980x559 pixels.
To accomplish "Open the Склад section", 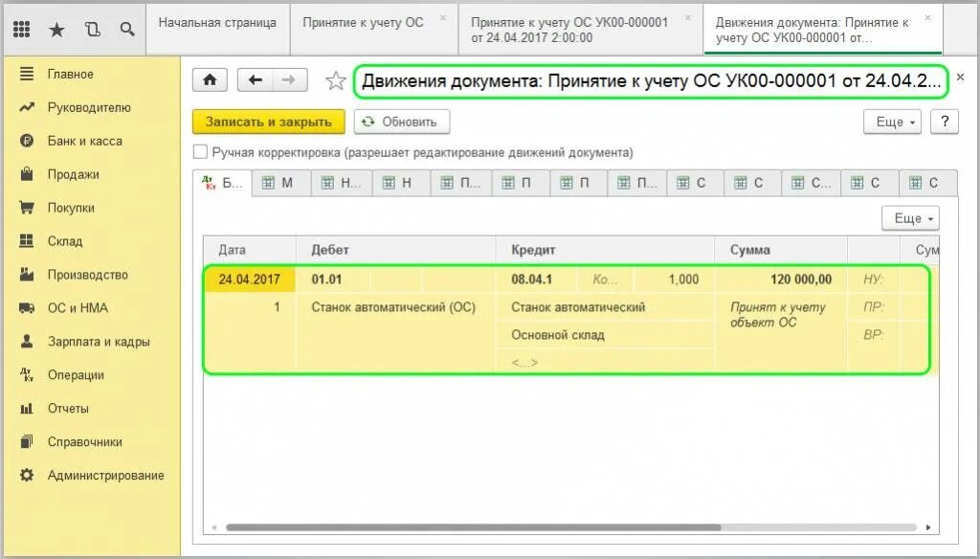I will (64, 241).
